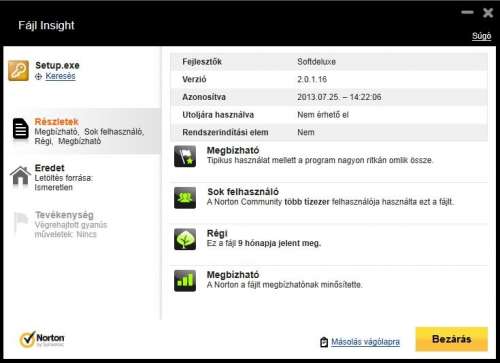Switch to the Eredet tab
Screen dimensions: 500x363
tap(82, 177)
